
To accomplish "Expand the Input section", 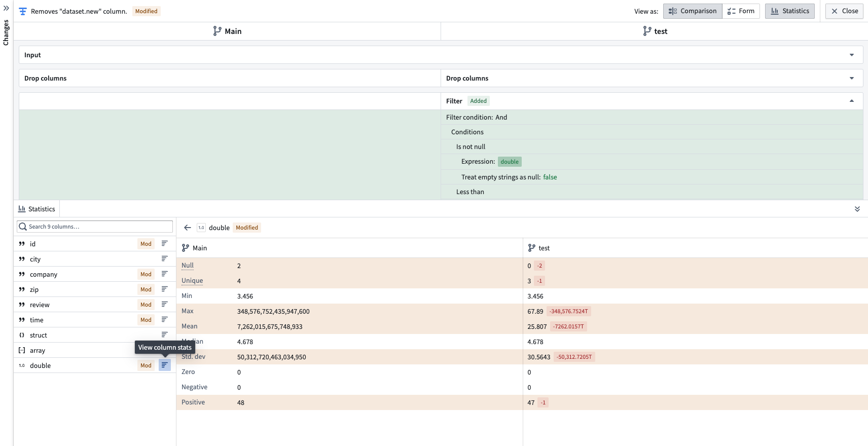I will pyautogui.click(x=851, y=55).
